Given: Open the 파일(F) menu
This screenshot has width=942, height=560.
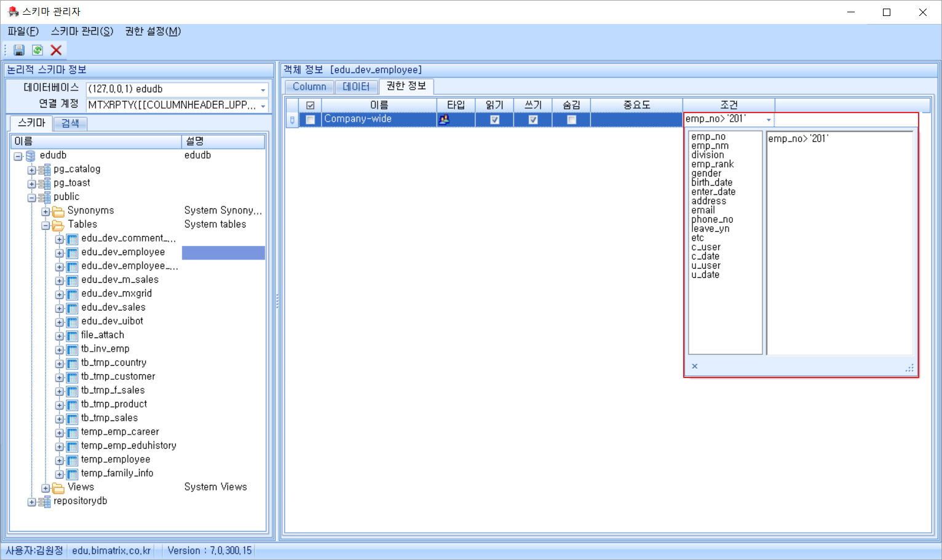Looking at the screenshot, I should click(x=23, y=31).
